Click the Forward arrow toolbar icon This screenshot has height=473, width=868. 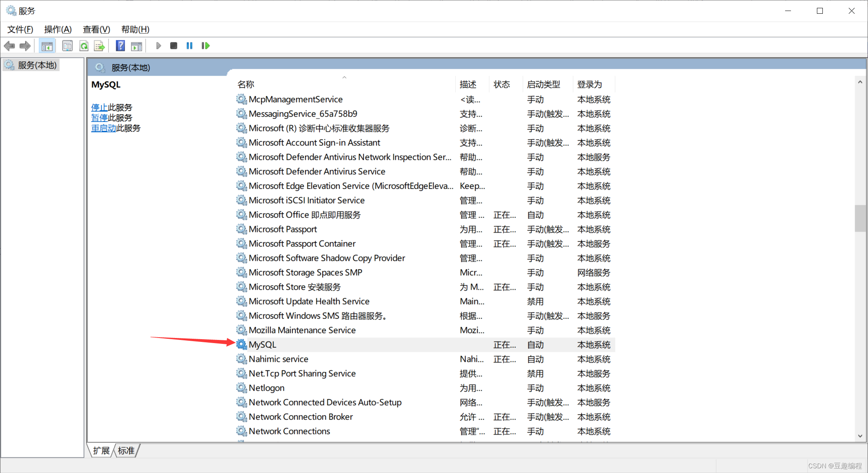pos(25,46)
